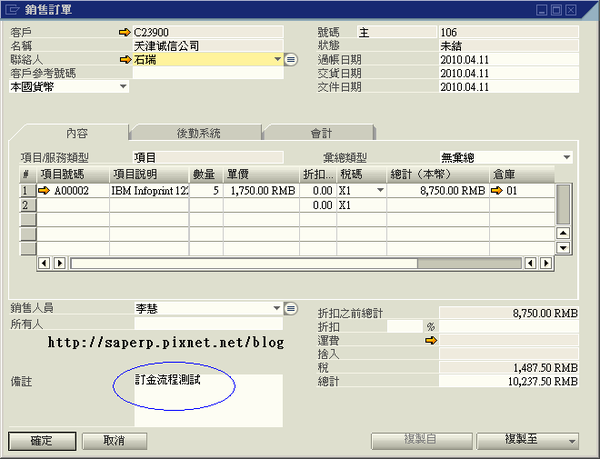Click unit price 1,750.00 RMB cell
The image size is (600, 459).
click(x=261, y=190)
